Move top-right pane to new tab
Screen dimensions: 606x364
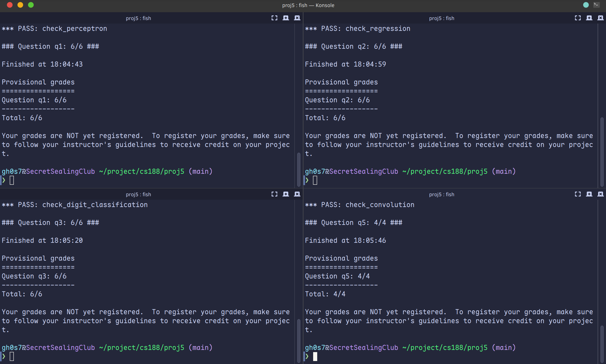[x=589, y=18]
